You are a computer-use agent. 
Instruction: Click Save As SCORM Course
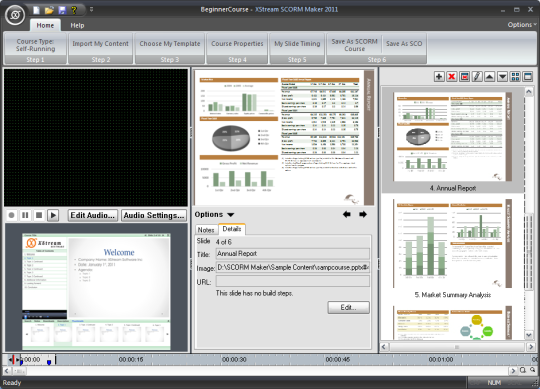(354, 45)
